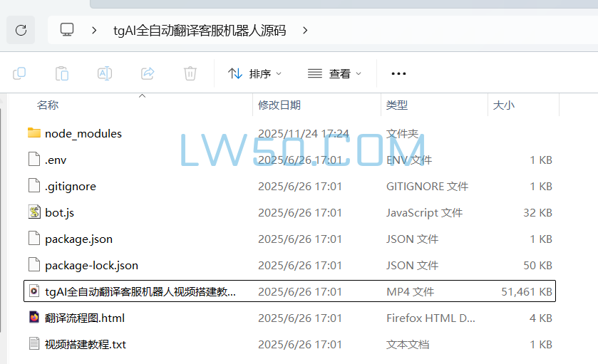This screenshot has width=598, height=364.
Task: Open the three-dot more options menu
Action: [398, 73]
